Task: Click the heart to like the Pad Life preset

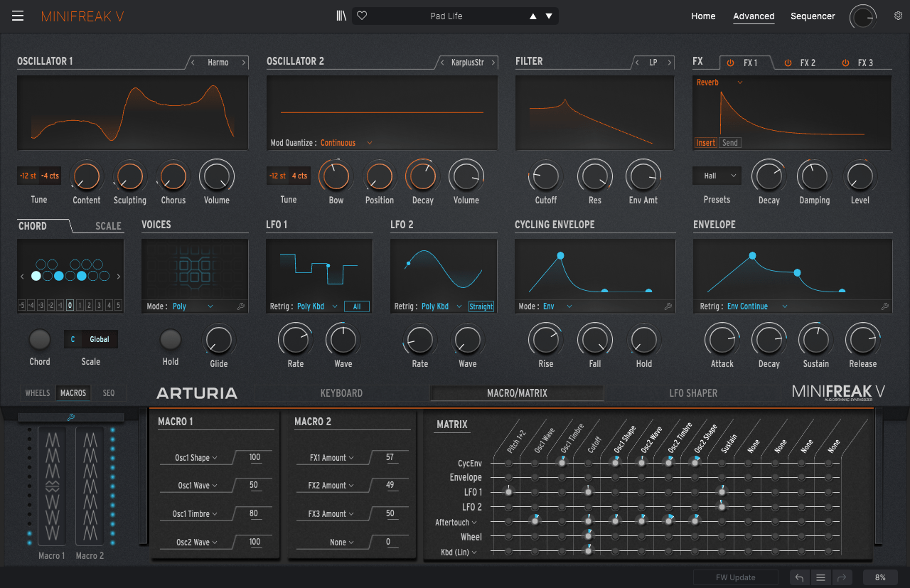Action: [x=362, y=16]
